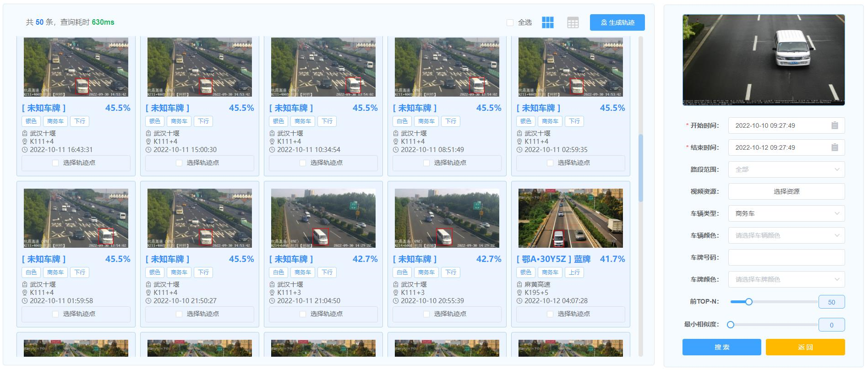The image size is (868, 370).
Task: Click the 630ms query time text
Action: pyautogui.click(x=103, y=22)
